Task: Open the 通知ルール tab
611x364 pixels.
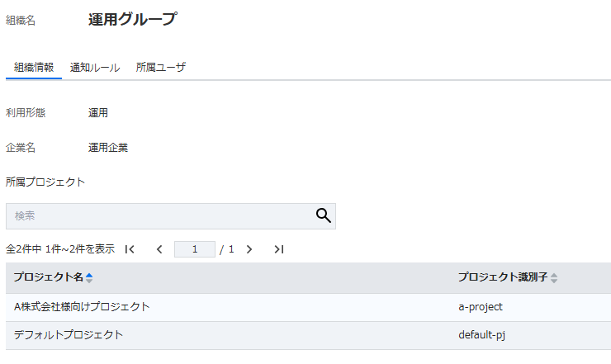Action: (95, 68)
